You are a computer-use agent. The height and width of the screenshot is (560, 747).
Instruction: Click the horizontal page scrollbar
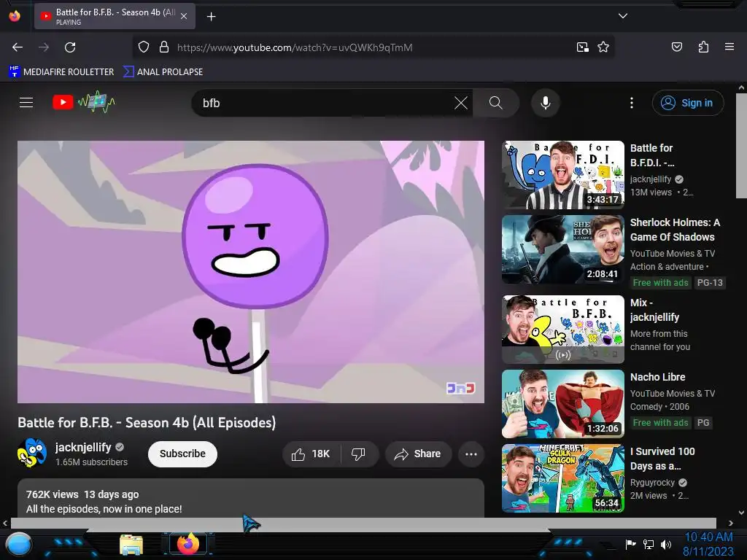coord(363,523)
